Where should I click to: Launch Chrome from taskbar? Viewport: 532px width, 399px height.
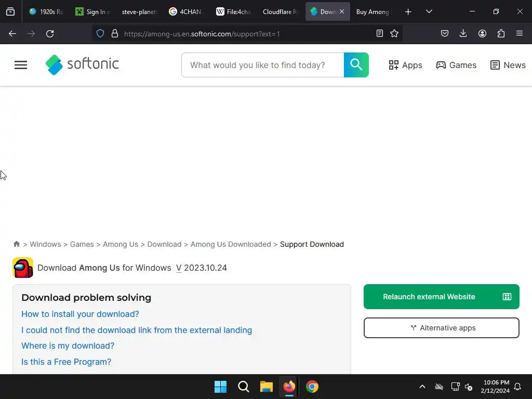312,387
